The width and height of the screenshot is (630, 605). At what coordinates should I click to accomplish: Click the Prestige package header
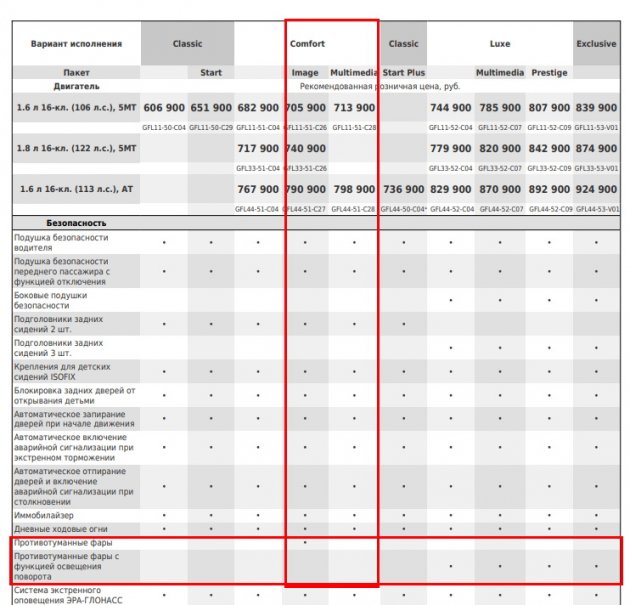coord(549,73)
